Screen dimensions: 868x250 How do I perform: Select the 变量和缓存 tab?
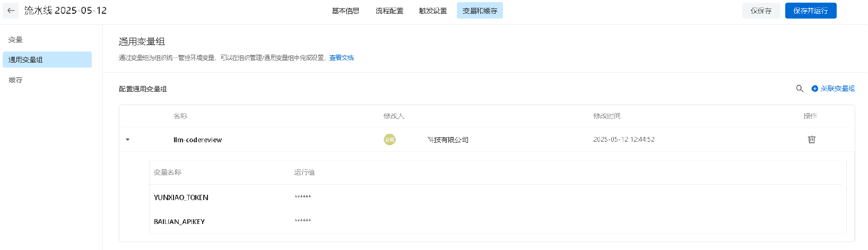pyautogui.click(x=480, y=11)
